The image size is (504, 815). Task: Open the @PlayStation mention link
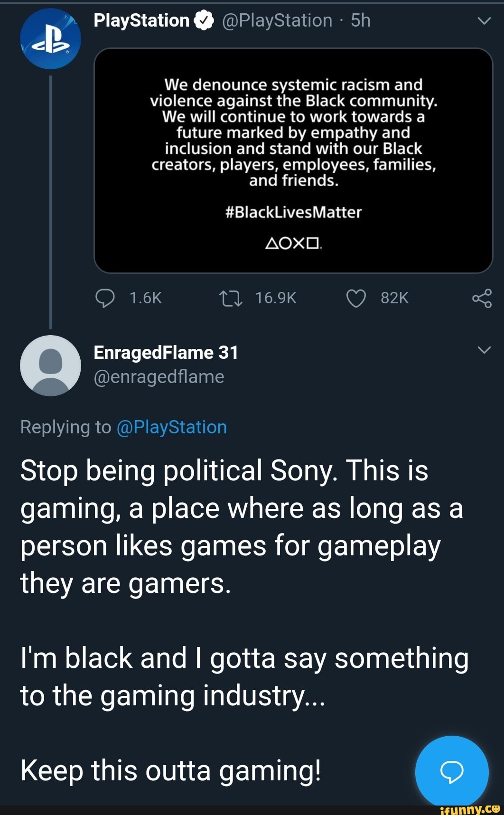171,427
